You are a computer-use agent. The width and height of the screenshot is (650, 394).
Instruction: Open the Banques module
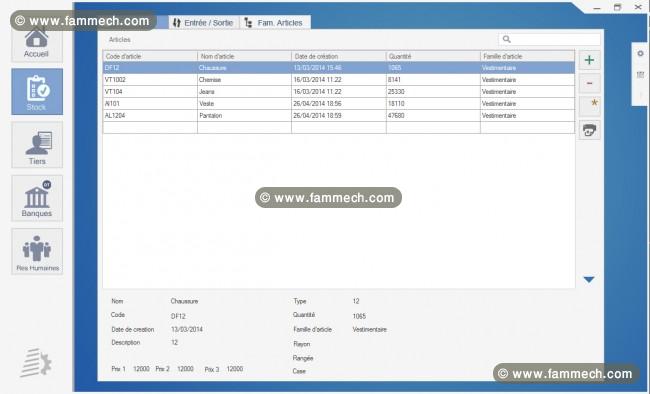click(37, 198)
